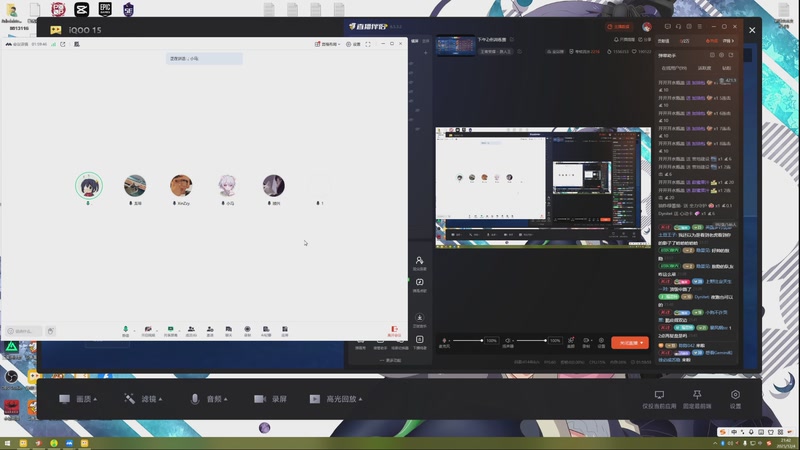
Task: Open headset support icon in streaming app
Action: pos(678,27)
